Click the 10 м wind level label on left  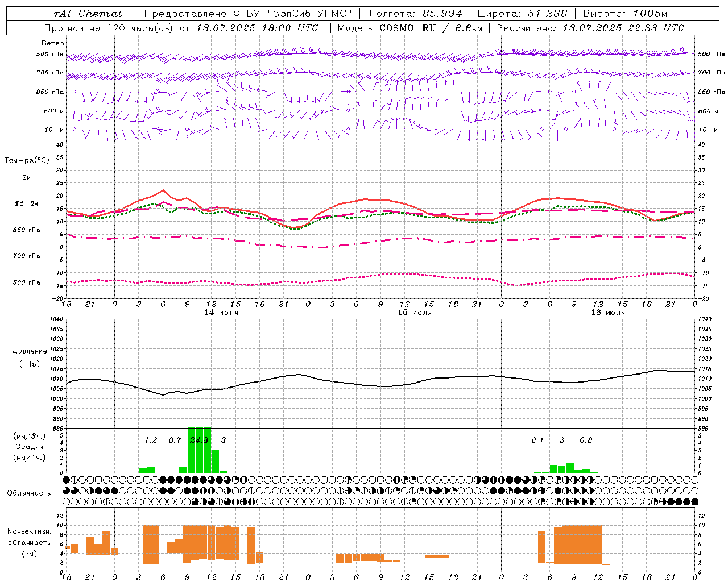pyautogui.click(x=55, y=130)
